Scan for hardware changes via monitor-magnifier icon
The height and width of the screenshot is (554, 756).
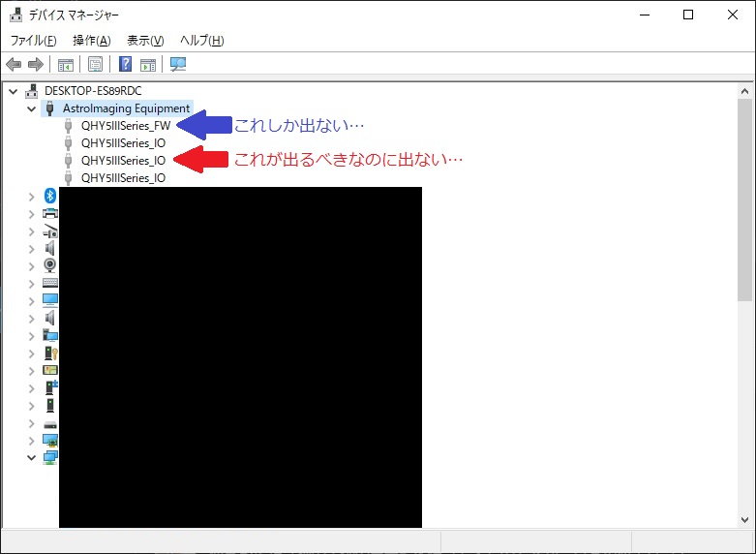(x=178, y=64)
